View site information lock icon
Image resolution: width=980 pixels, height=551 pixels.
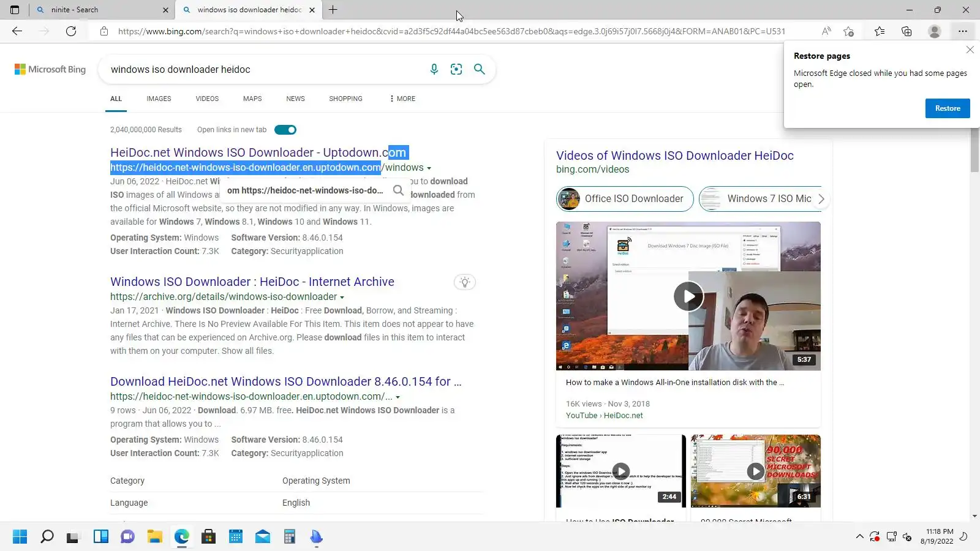[104, 31]
